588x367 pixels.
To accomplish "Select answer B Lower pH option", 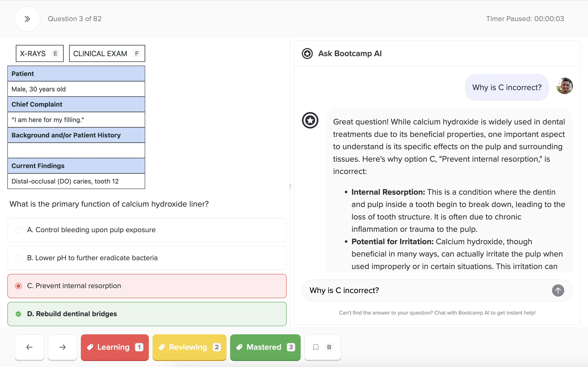I will pyautogui.click(x=92, y=258).
